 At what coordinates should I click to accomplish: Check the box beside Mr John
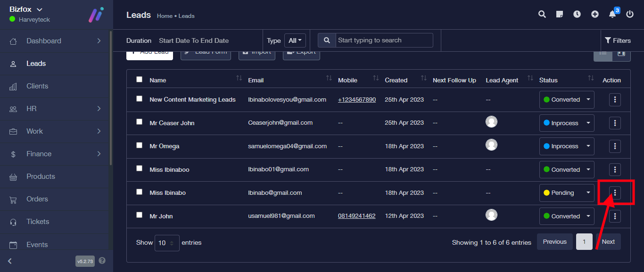point(139,215)
